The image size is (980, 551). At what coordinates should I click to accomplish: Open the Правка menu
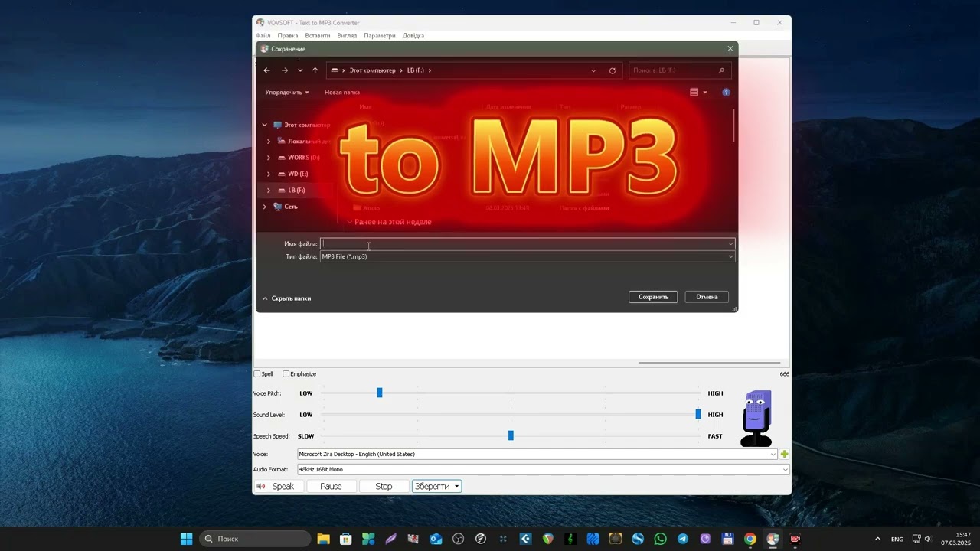(288, 36)
